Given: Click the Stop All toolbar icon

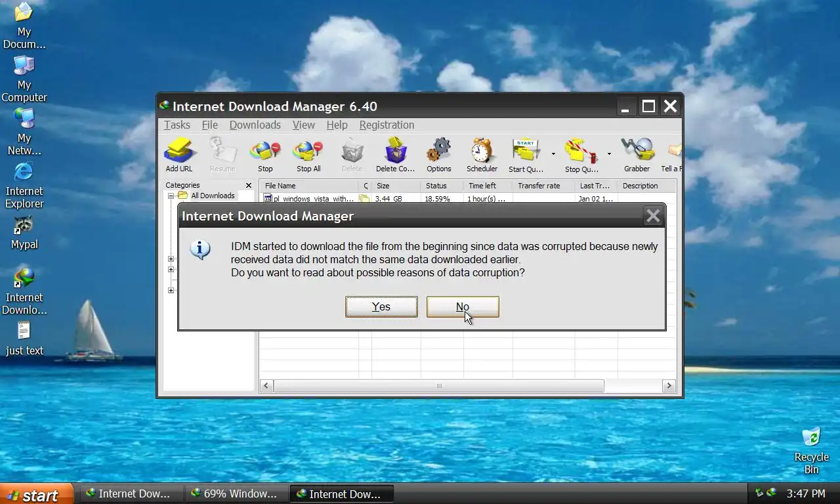Looking at the screenshot, I should point(308,155).
